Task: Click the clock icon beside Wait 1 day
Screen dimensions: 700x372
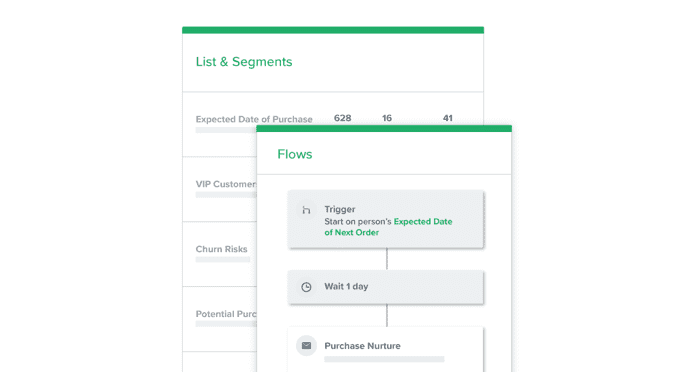Action: pos(306,287)
